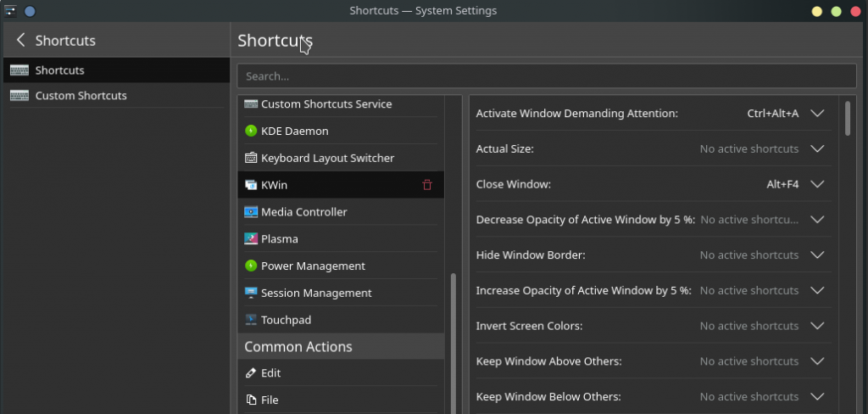Screen dimensions: 868x414
Task: Select Shortcuts keyboard icon in sidebar
Action: click(x=19, y=70)
